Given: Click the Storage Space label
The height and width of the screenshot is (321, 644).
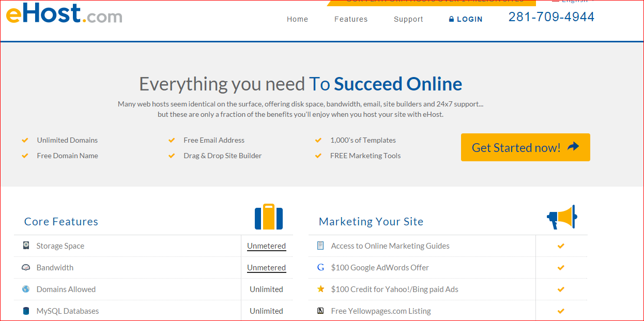Looking at the screenshot, I should [x=60, y=246].
